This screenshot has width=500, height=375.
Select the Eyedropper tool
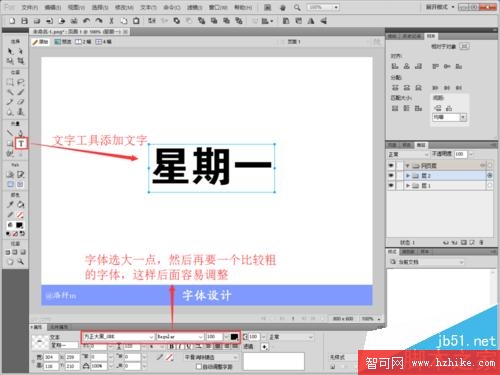[10, 204]
